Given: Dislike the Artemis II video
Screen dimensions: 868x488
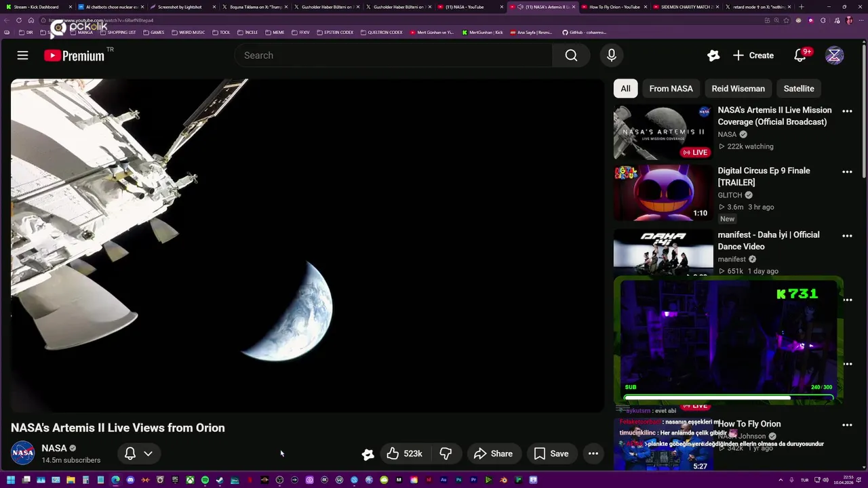Looking at the screenshot, I should coord(446,453).
